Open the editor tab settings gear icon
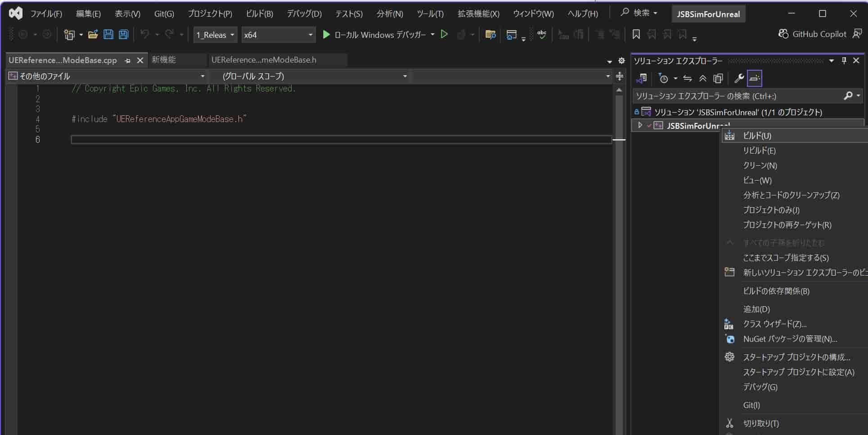Viewport: 868px width, 435px height. coord(621,60)
